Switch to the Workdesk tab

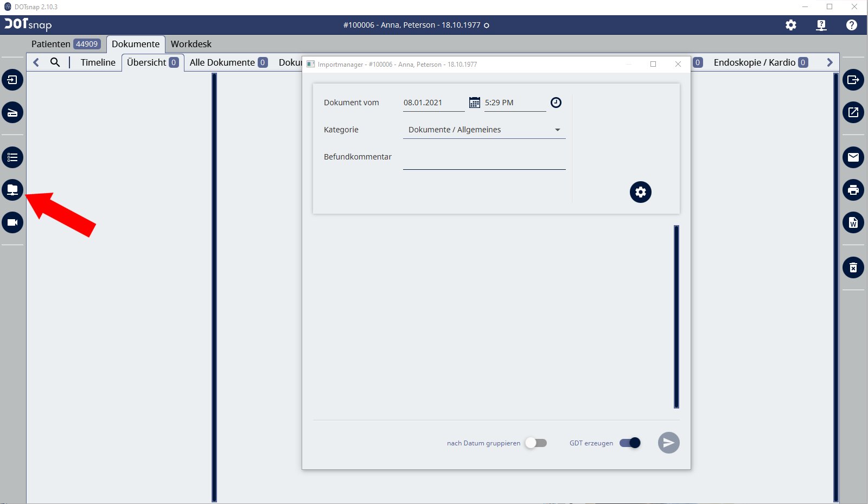click(191, 44)
